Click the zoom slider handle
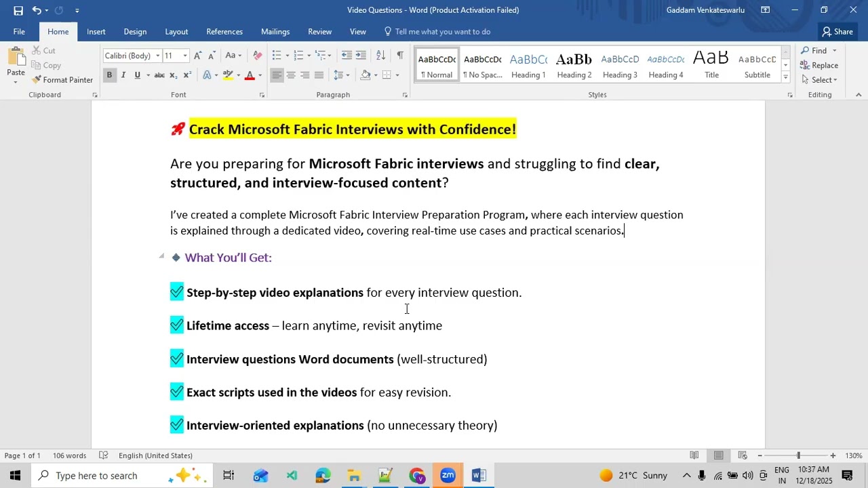The height and width of the screenshot is (488, 868). (798, 455)
